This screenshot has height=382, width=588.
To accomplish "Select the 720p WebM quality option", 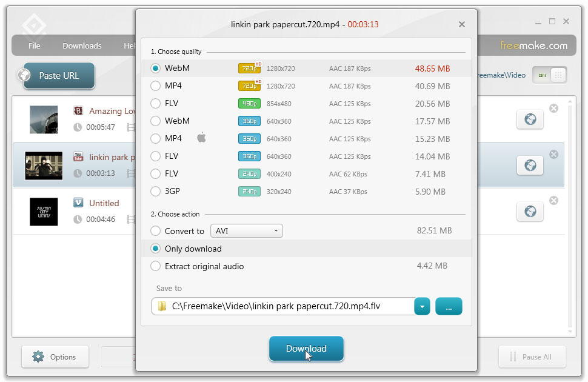I will point(155,69).
